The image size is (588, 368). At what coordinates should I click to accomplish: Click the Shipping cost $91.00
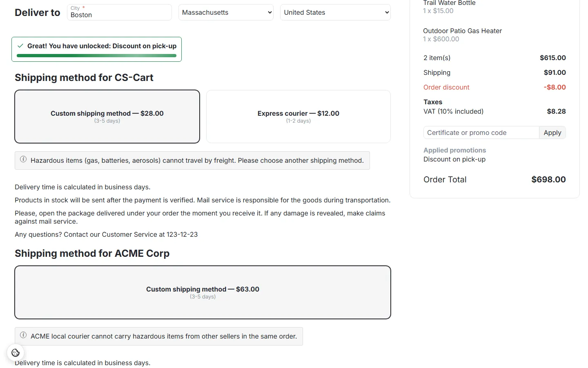pos(555,72)
